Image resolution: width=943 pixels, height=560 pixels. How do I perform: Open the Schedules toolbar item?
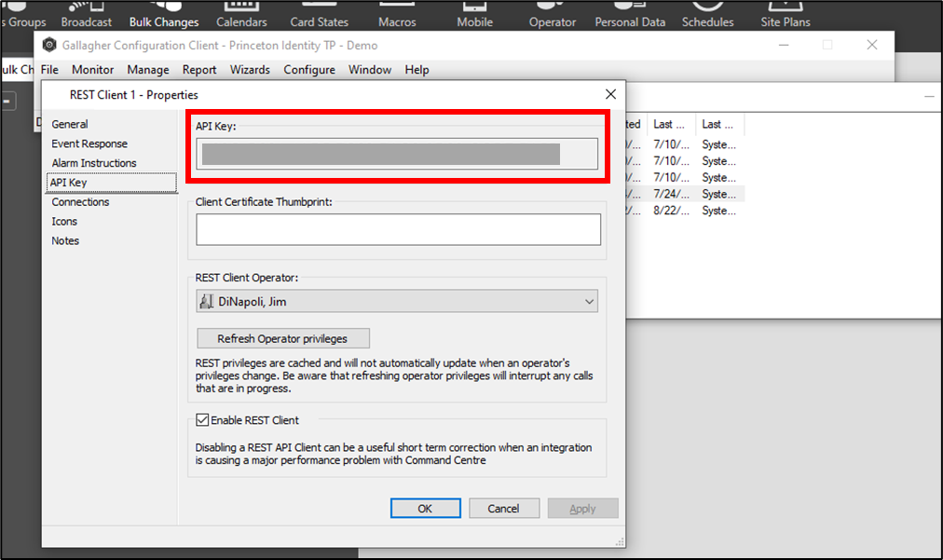click(707, 15)
